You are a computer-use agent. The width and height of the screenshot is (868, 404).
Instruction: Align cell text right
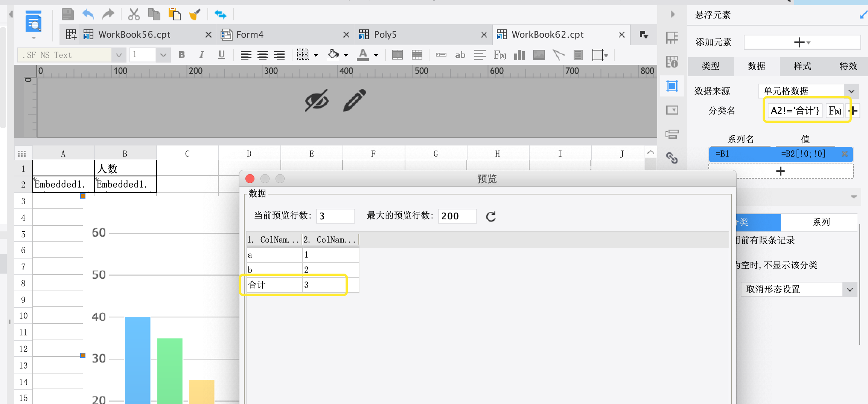pyautogui.click(x=279, y=55)
